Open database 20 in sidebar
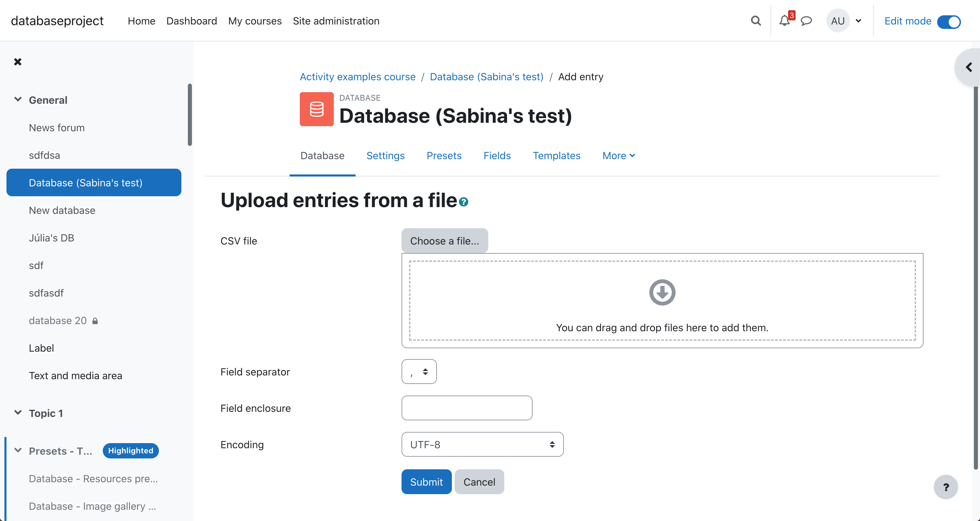980x521 pixels. click(x=58, y=321)
